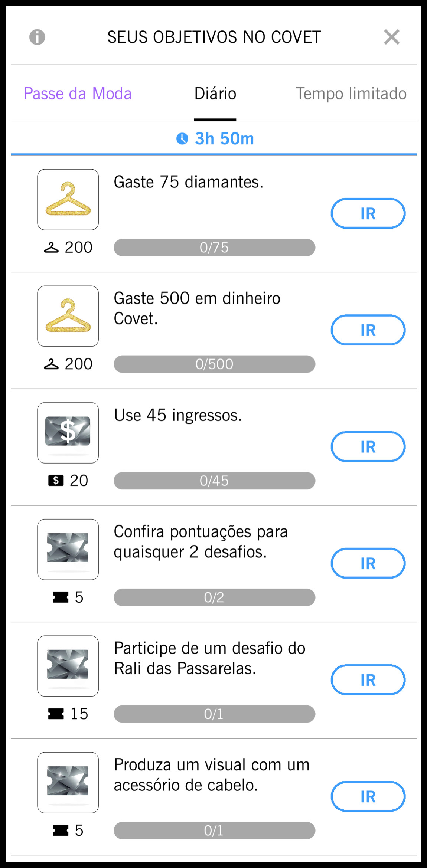This screenshot has height=868, width=427.
Task: Tap hanger reward icon for 75 diamantes
Action: (x=68, y=200)
